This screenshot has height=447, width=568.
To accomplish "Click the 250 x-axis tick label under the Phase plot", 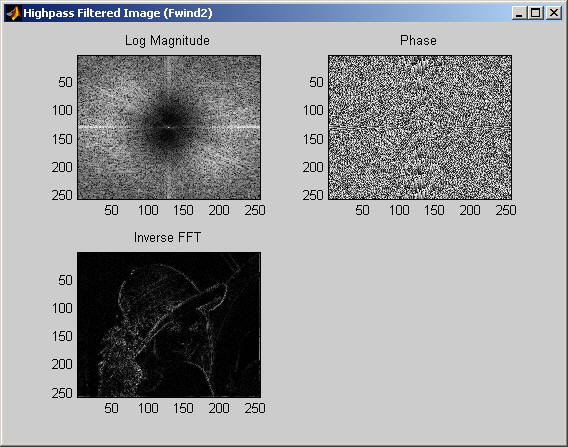I will coord(506,210).
